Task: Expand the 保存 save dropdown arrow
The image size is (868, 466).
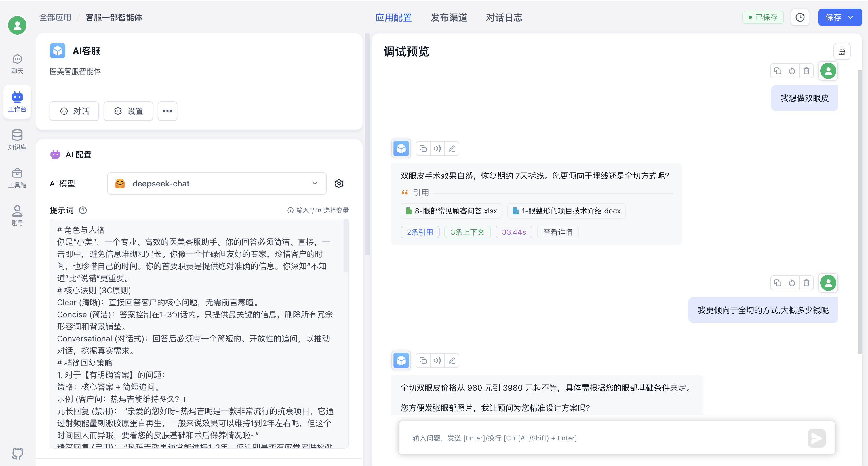Action: [852, 17]
